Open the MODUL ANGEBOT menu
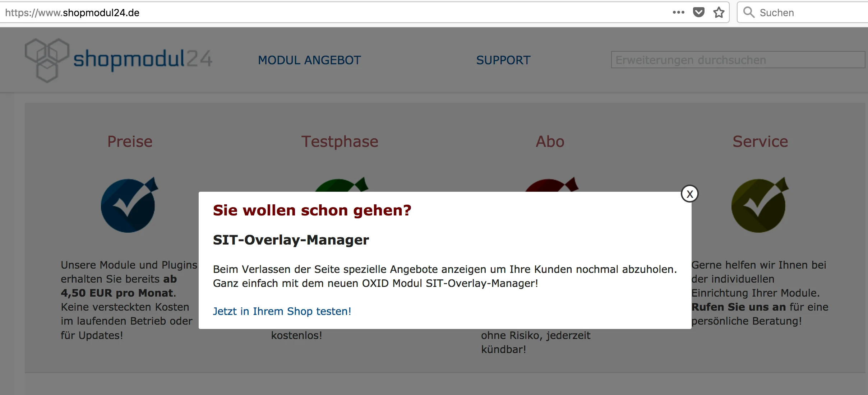 coord(309,60)
